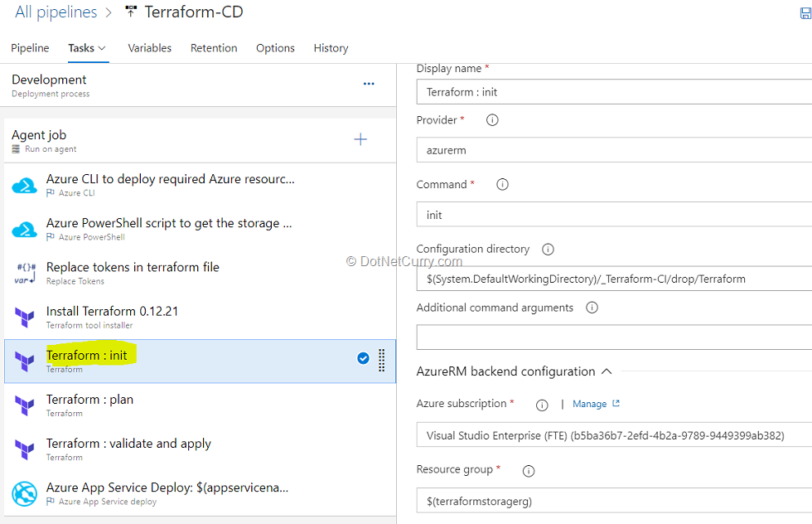Go back to All pipelines
812x524 pixels.
coord(56,12)
